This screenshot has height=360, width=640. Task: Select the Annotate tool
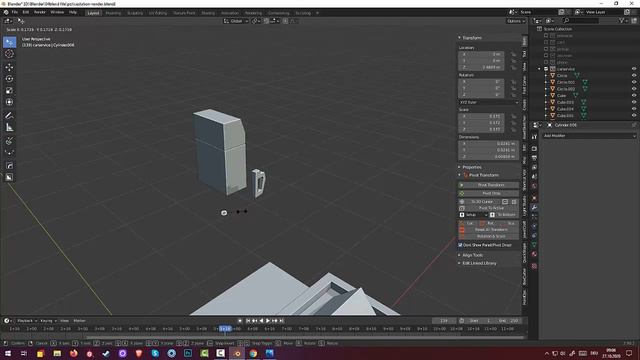point(9,116)
